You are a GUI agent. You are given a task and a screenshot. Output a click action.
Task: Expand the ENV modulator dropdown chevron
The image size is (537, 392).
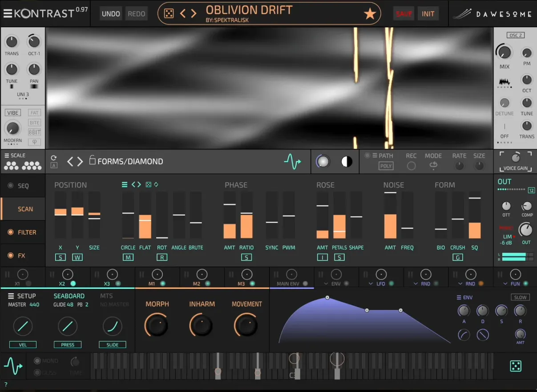(x=326, y=284)
